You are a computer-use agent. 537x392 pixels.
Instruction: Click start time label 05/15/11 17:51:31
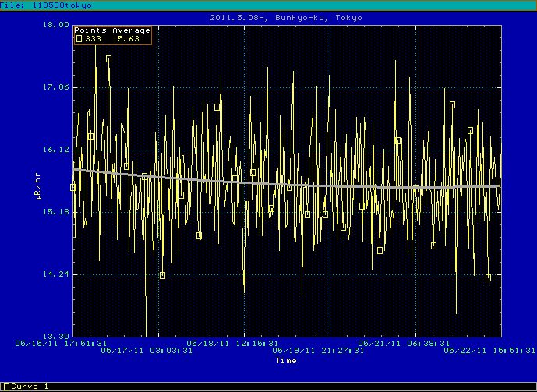coord(63,342)
